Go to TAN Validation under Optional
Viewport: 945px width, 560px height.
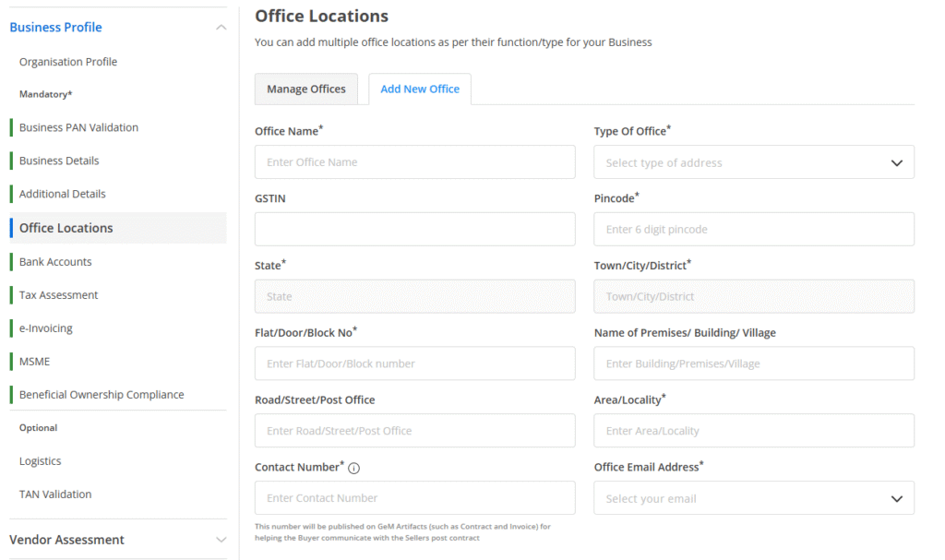coord(55,494)
